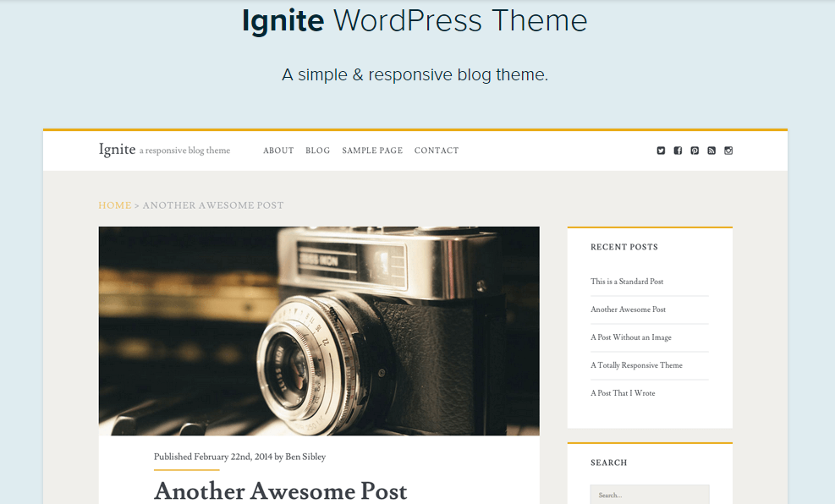835x504 pixels.
Task: Click the 'ANOTHER AWESOME POST' breadcrumb text
Action: [x=213, y=205]
